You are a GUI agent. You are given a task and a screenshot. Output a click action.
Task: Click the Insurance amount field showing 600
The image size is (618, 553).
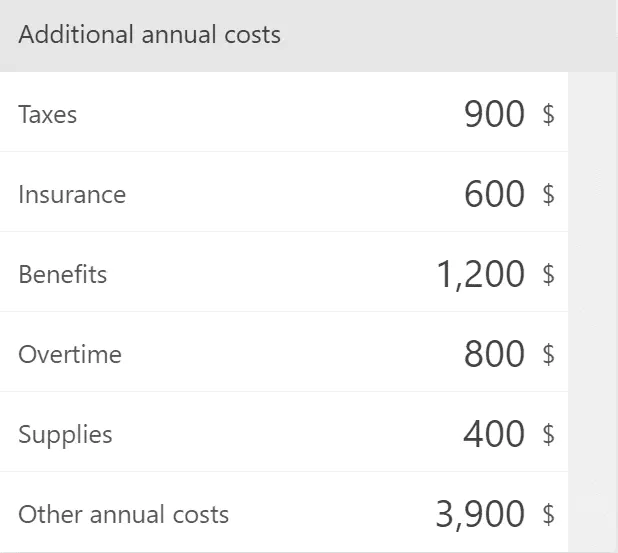click(x=494, y=194)
